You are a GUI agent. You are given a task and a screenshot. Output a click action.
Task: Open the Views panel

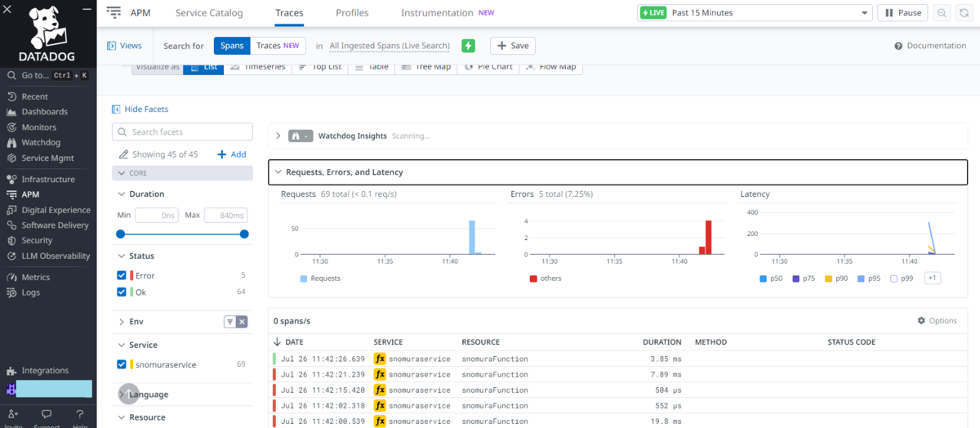124,46
